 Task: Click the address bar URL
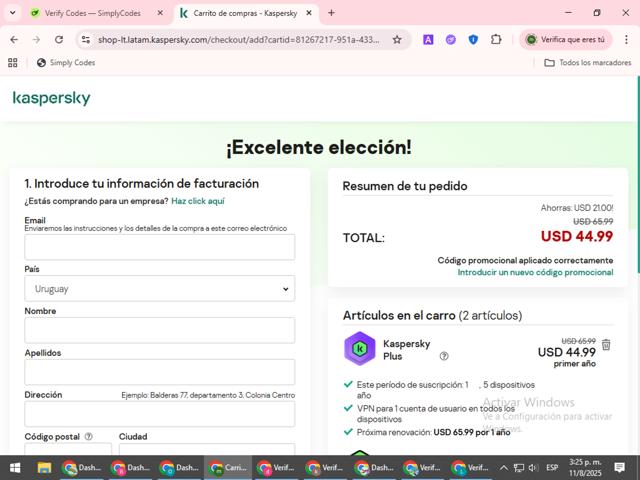tap(239, 40)
